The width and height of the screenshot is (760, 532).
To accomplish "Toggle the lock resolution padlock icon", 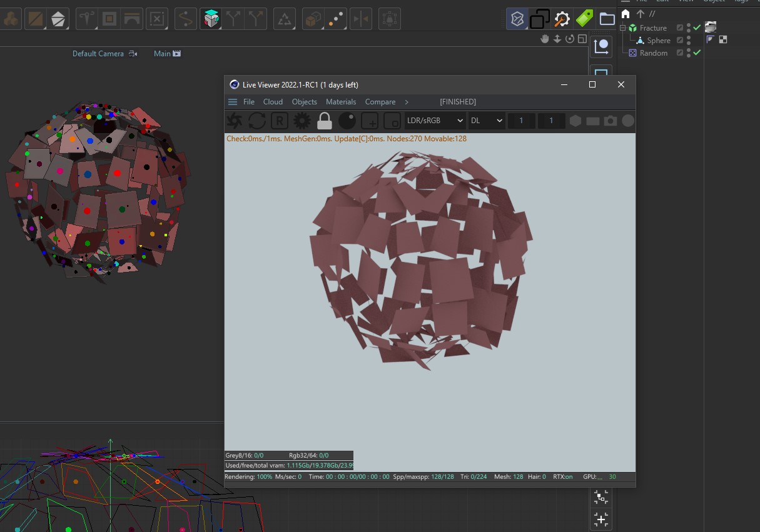I will pyautogui.click(x=324, y=121).
